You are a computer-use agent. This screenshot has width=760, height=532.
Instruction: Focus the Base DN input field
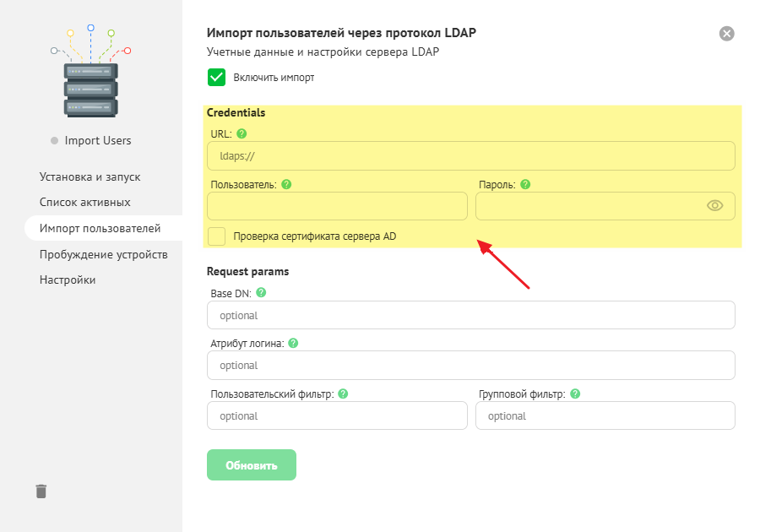pos(470,315)
